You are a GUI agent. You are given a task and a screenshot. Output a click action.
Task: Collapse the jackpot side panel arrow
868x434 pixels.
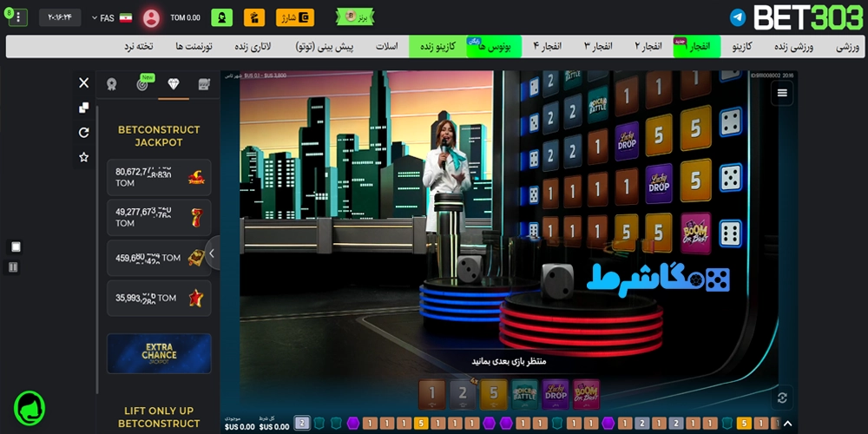pyautogui.click(x=212, y=253)
